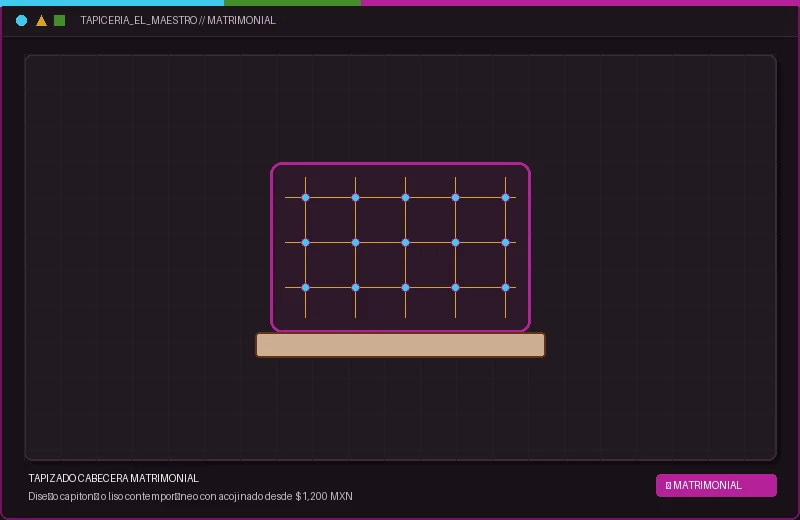Click the yellow triangle icon in title bar
Image resolution: width=800 pixels, height=520 pixels.
[41, 20]
